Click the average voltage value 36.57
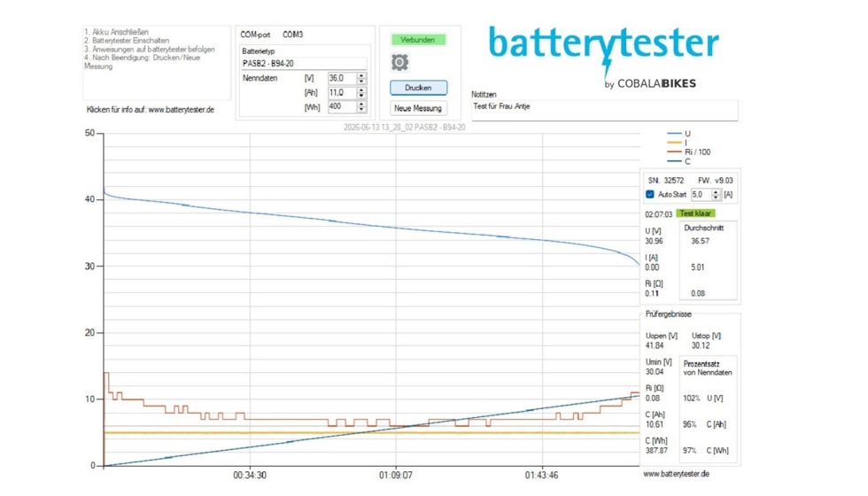Screen dimensions: 868x496 pyautogui.click(x=700, y=241)
